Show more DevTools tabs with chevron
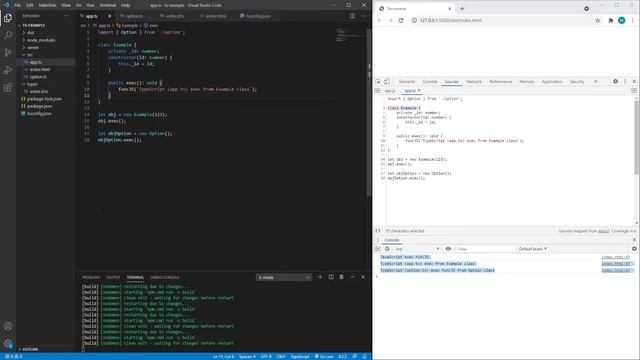This screenshot has height=360, width=640. [596, 82]
